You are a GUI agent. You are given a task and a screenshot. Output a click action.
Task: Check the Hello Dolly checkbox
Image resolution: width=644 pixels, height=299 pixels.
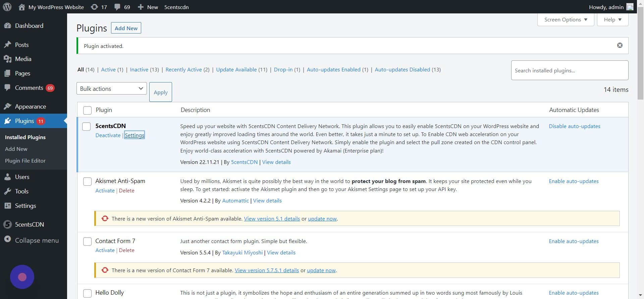click(87, 293)
